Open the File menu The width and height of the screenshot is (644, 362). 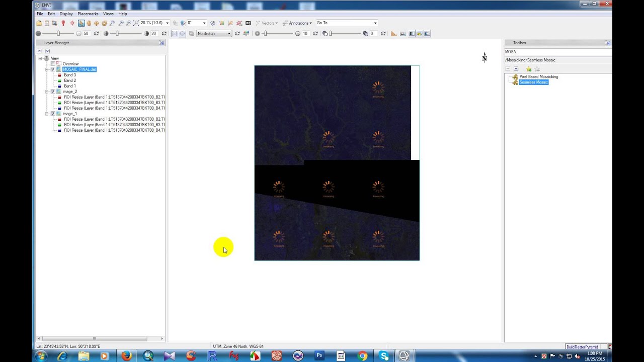(40, 14)
